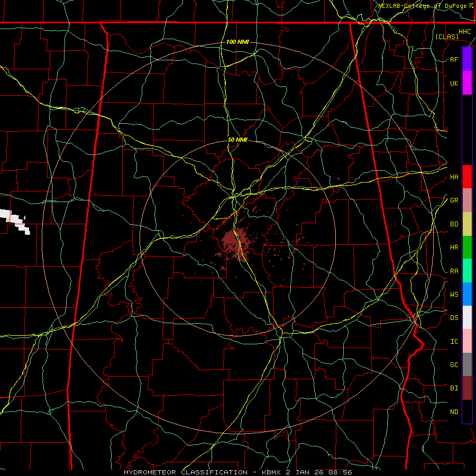476x476 pixels.
Task: Pick the RA mint green legend swatch
Action: tap(467, 271)
